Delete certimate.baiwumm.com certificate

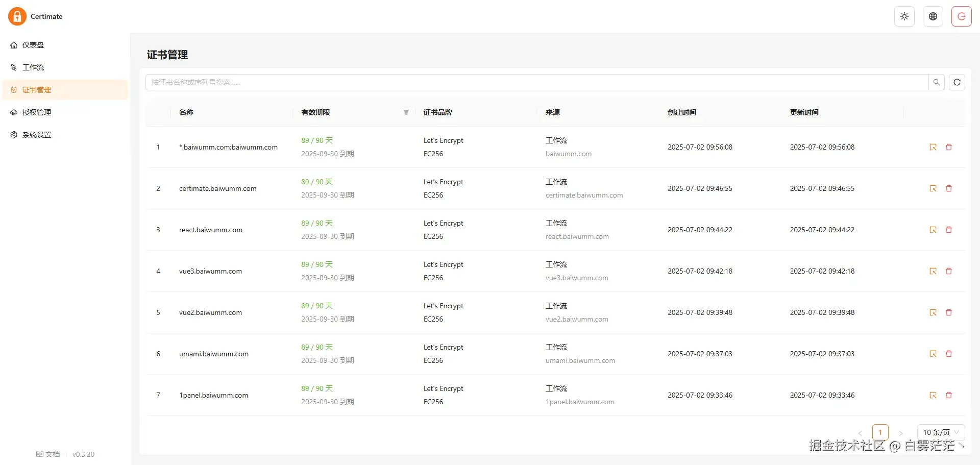(949, 188)
